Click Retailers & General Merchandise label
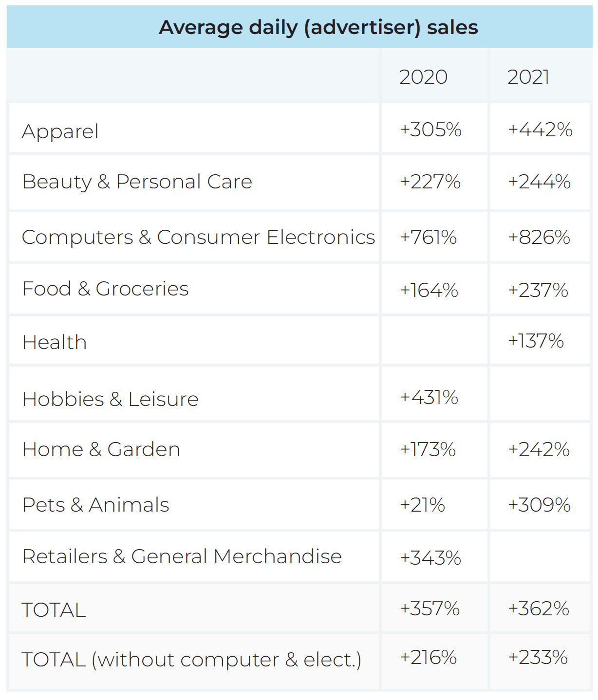The height and width of the screenshot is (700, 598). click(x=182, y=556)
